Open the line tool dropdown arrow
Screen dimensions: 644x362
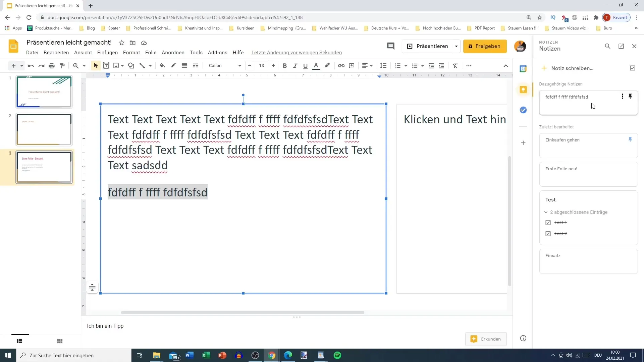pos(150,66)
